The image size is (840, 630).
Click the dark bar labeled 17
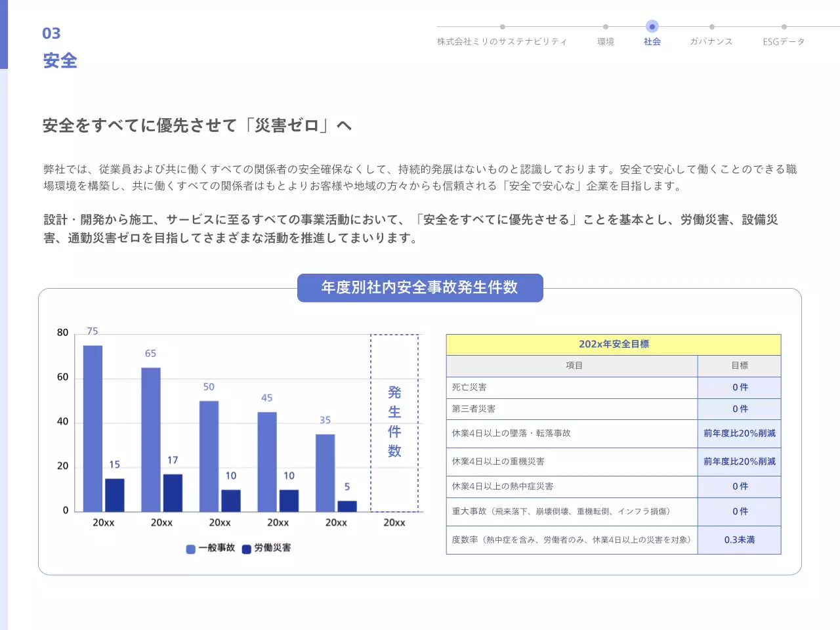(173, 492)
